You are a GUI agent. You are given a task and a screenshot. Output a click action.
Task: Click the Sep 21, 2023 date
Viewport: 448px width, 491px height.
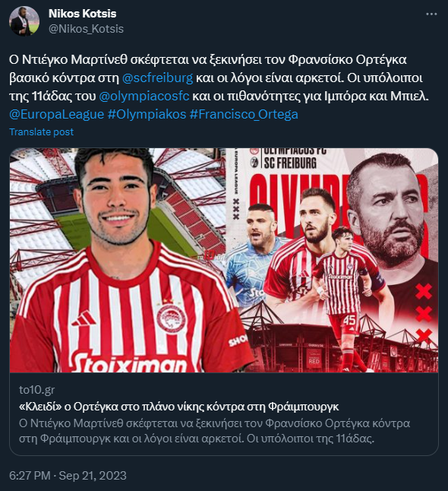point(93,475)
